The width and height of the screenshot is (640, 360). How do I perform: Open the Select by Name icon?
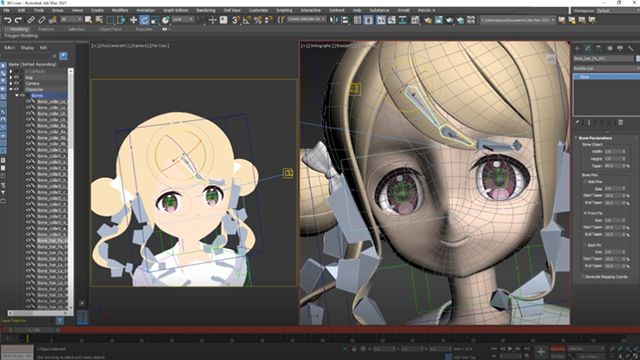99,20
